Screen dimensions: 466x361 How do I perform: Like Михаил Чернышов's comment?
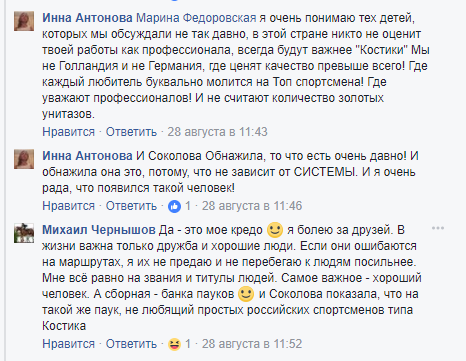coord(68,344)
